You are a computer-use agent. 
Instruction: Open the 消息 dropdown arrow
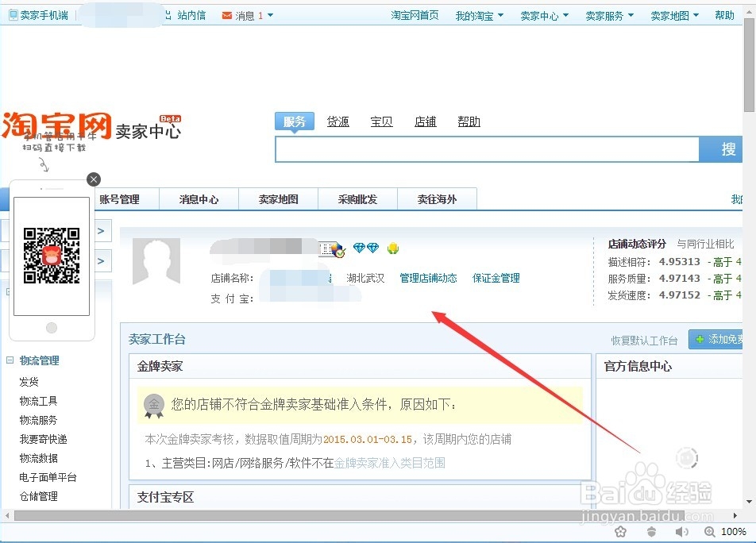point(271,15)
